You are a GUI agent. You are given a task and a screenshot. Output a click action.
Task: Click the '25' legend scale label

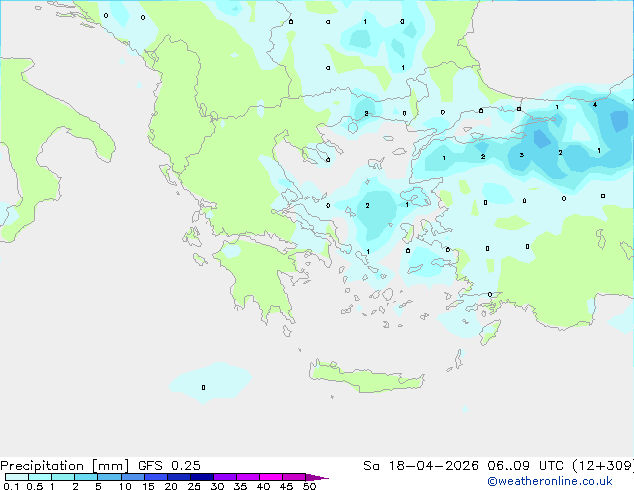pyautogui.click(x=194, y=486)
